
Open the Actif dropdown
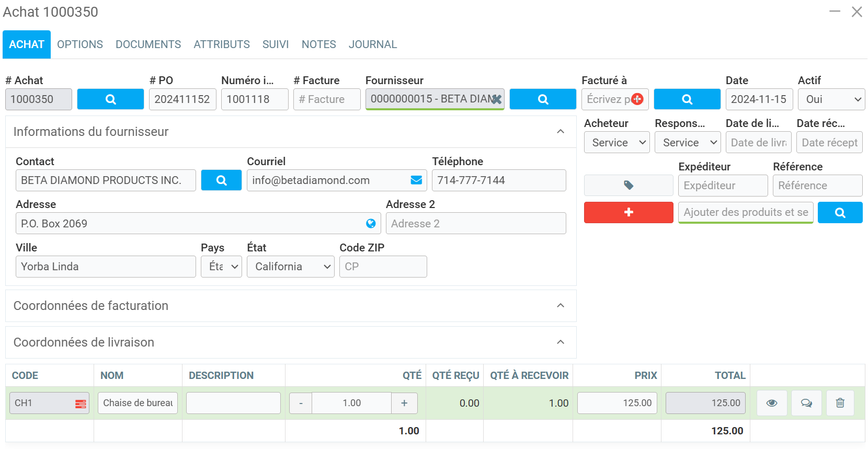tap(831, 99)
